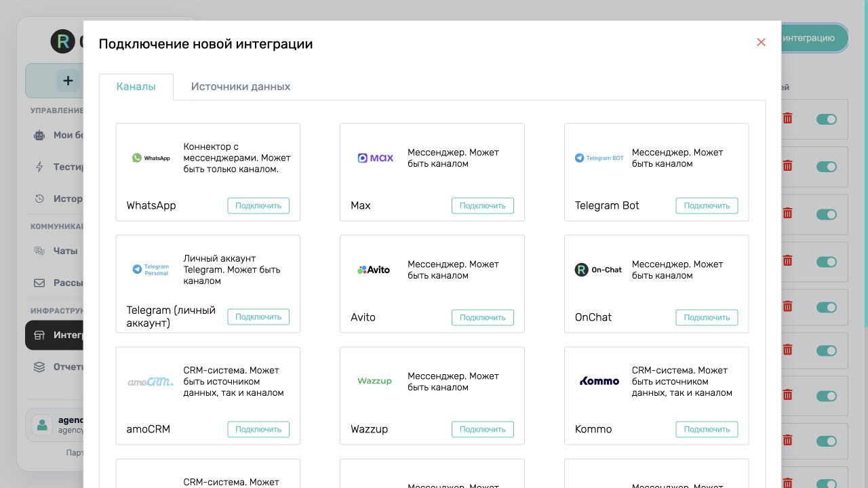Click the Kommo logo

click(599, 381)
